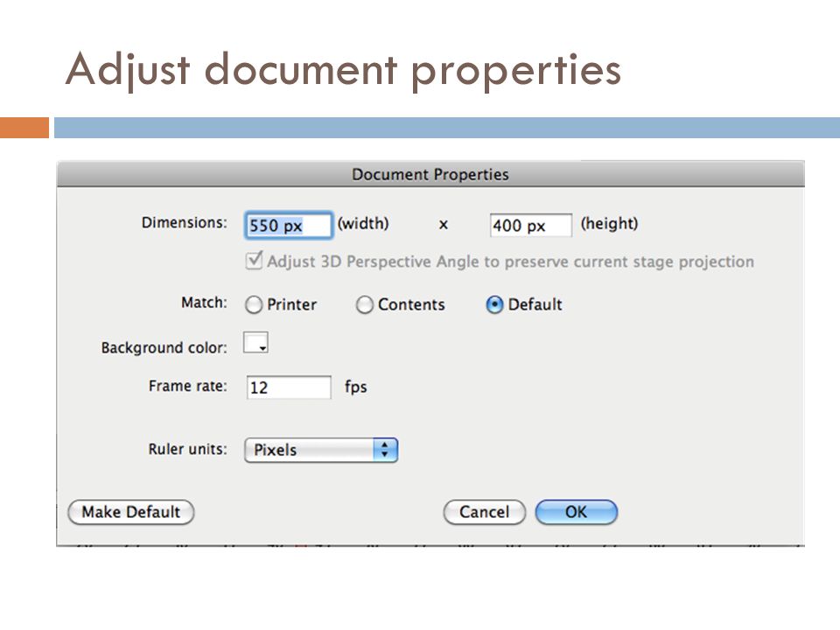Select the Printer match radio button
840x630 pixels.
254,304
